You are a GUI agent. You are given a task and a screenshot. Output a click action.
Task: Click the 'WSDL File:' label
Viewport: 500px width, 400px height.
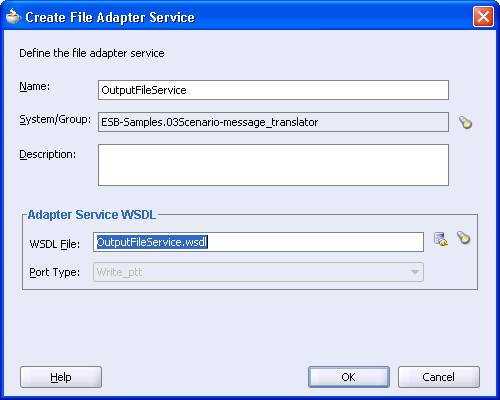55,244
